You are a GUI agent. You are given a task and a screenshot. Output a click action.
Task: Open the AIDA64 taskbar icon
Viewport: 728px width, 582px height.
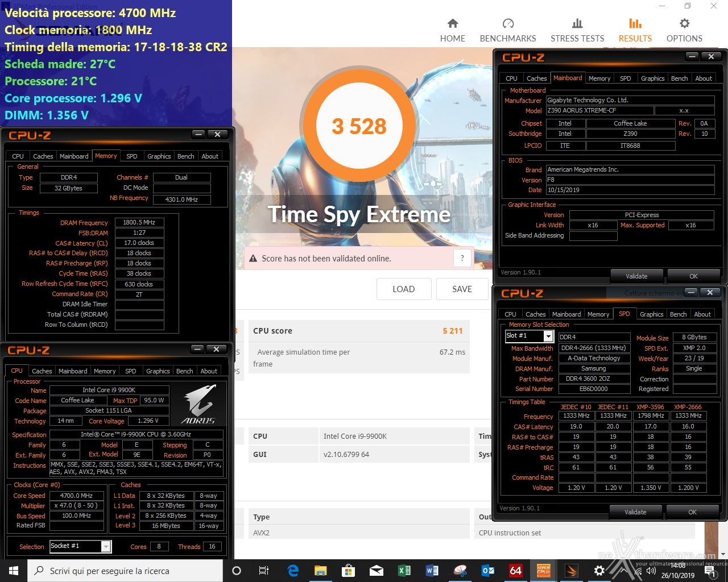(x=516, y=571)
